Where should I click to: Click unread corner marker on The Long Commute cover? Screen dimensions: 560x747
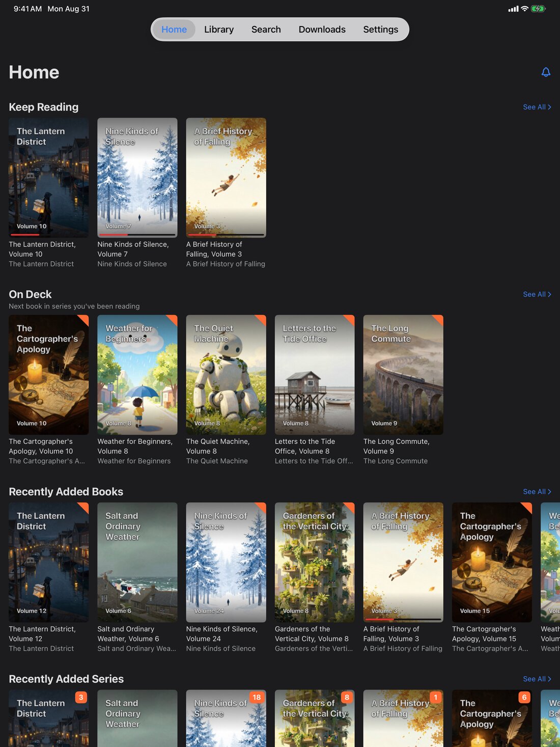pyautogui.click(x=439, y=319)
